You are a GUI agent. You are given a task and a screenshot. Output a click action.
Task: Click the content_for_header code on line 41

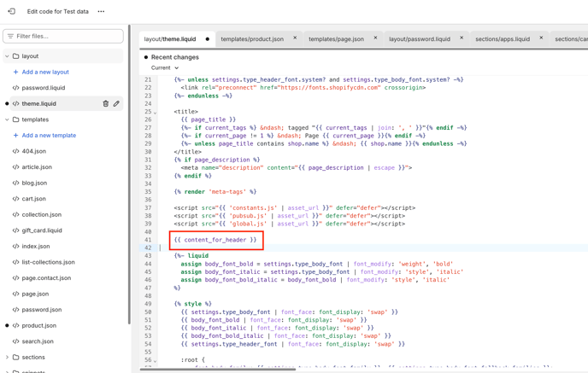point(215,240)
